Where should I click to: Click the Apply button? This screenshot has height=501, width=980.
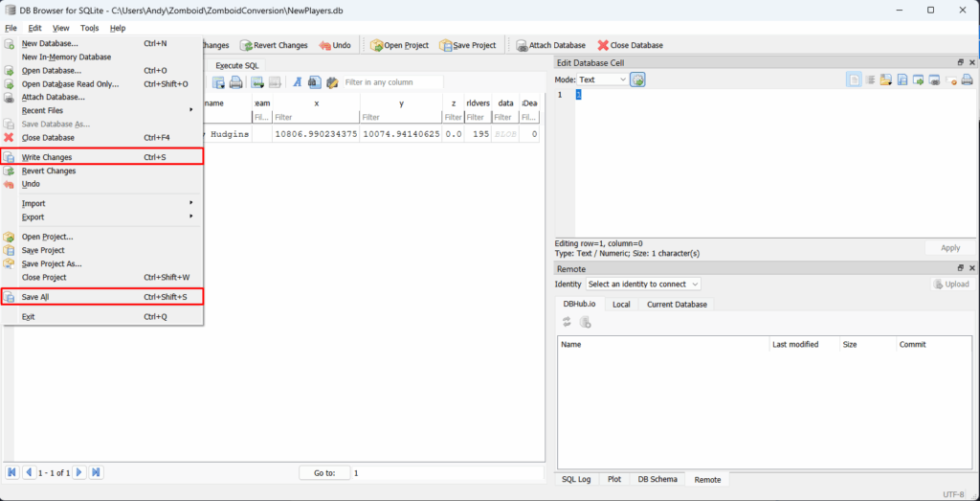[949, 248]
